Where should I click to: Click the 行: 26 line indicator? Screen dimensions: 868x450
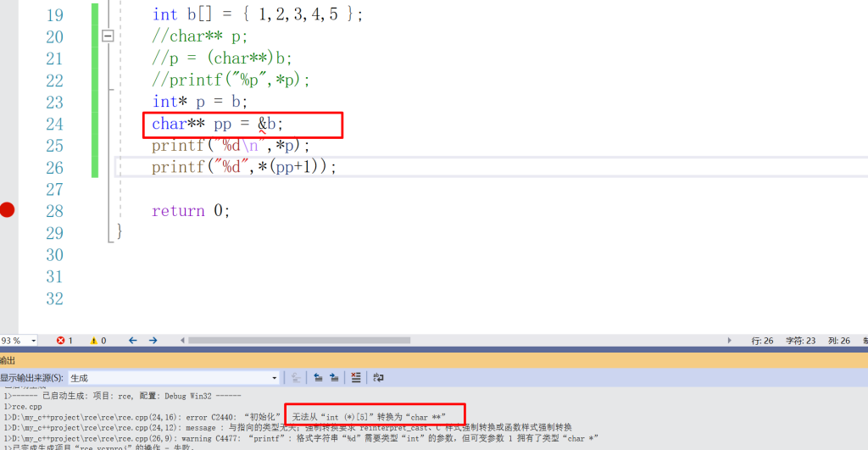click(x=761, y=341)
